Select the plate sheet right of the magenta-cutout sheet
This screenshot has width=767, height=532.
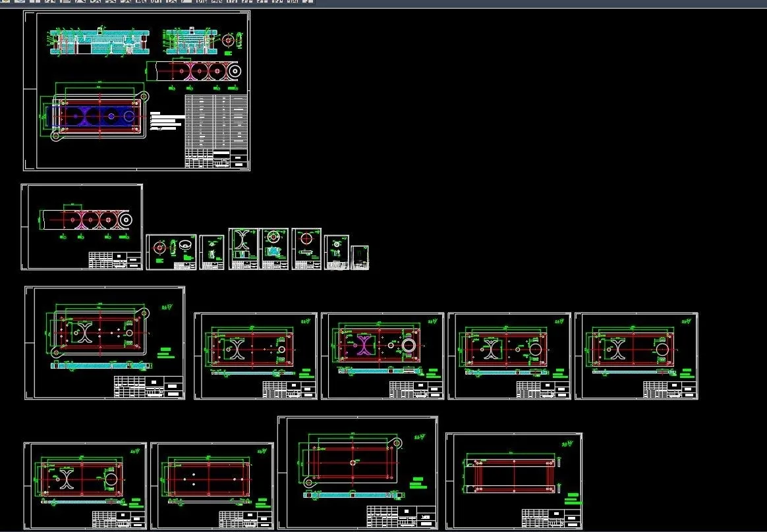509,356
